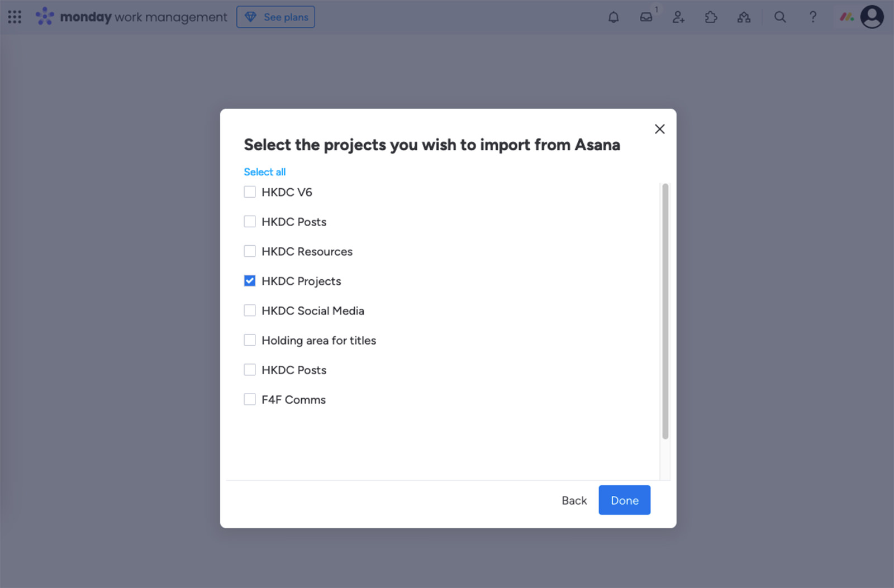Open the user profile avatar
894x588 pixels.
point(872,17)
